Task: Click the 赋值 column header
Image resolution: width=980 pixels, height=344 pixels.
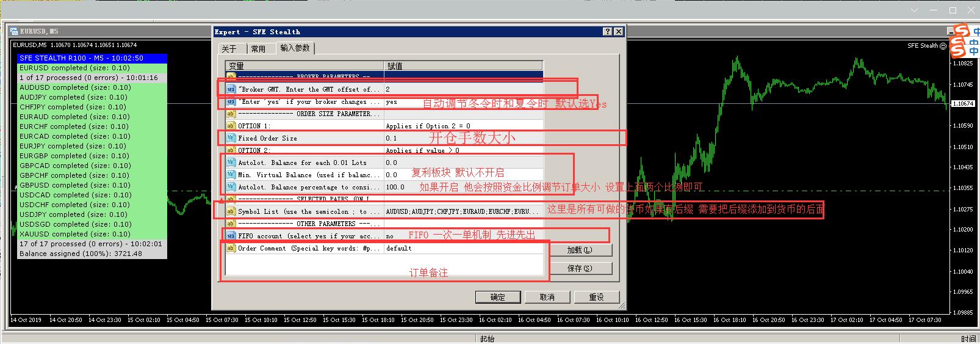Action: point(463,65)
